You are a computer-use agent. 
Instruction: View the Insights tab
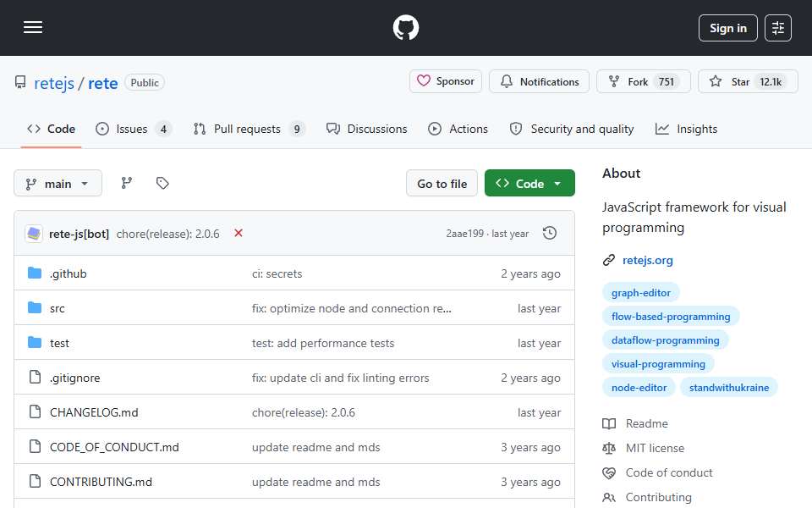[x=686, y=129]
